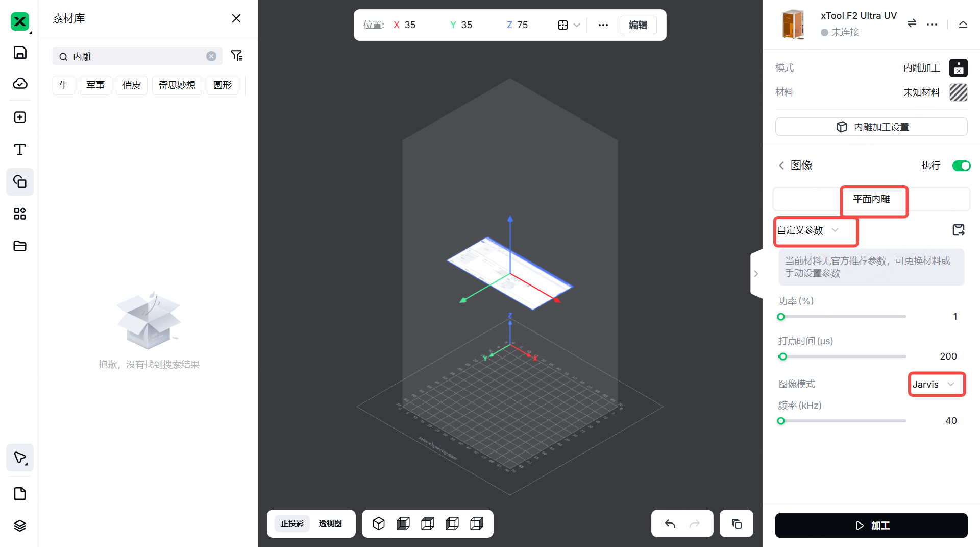This screenshot has height=547, width=980.
Task: Click the undo arrow
Action: (x=670, y=524)
